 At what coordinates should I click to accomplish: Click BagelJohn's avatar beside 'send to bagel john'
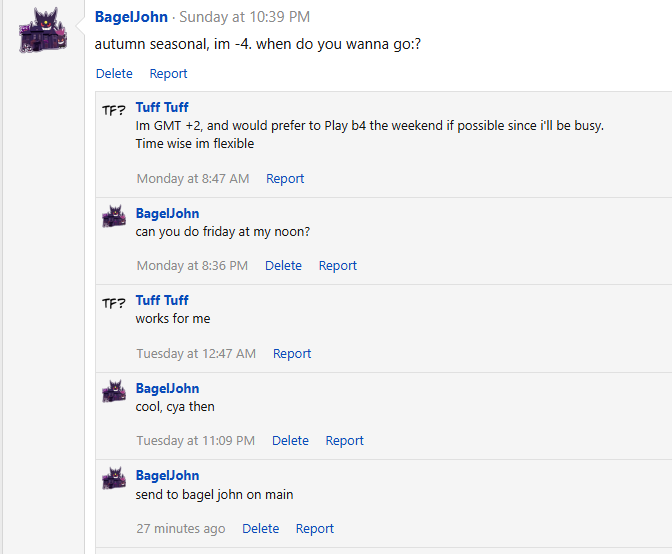point(114,478)
